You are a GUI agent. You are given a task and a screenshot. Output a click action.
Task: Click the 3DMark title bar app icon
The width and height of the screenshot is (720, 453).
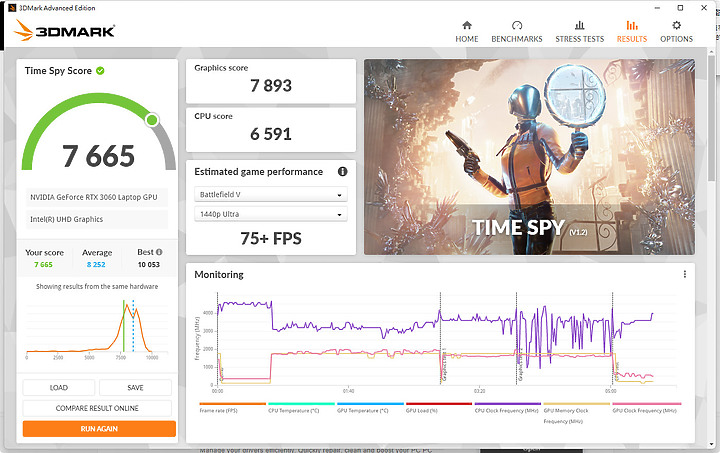pyautogui.click(x=12, y=8)
